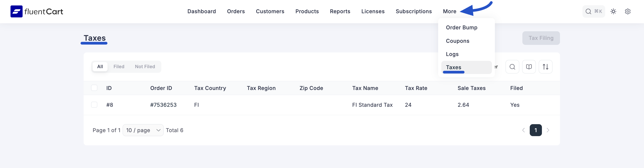The width and height of the screenshot is (644, 168).
Task: Open the column view book icon
Action: pyautogui.click(x=529, y=67)
